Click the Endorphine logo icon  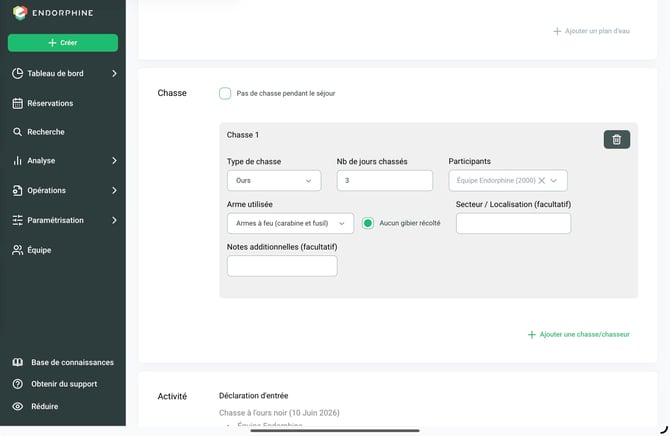coord(20,13)
